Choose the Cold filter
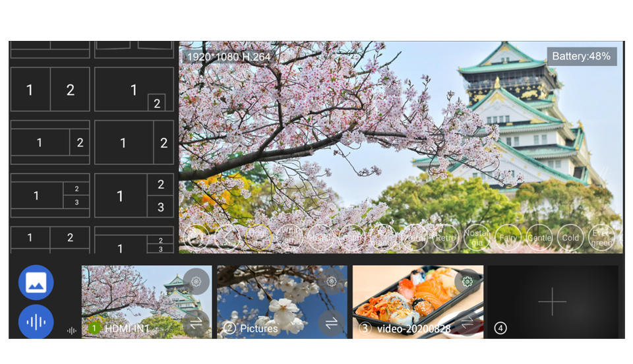The height and width of the screenshot is (364, 633). (570, 237)
